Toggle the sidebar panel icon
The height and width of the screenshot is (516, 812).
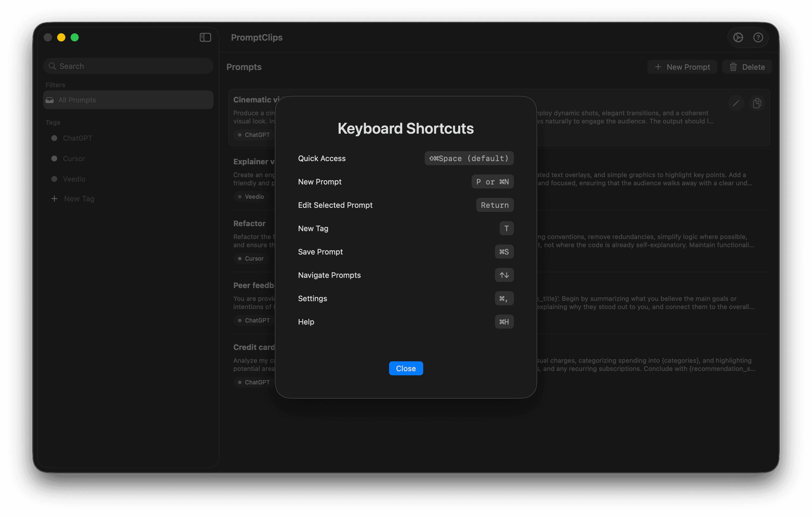click(x=205, y=37)
